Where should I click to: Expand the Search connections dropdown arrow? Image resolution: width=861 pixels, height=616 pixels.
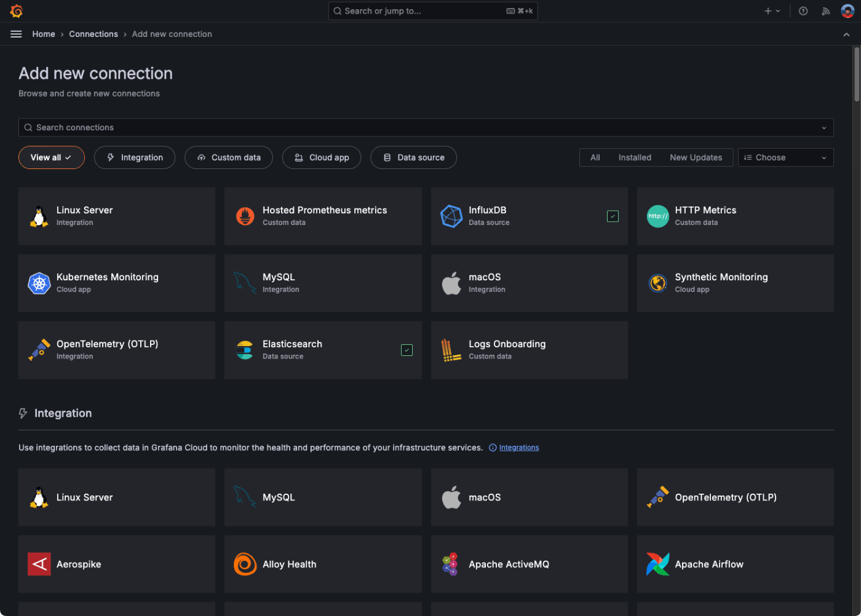(x=824, y=128)
